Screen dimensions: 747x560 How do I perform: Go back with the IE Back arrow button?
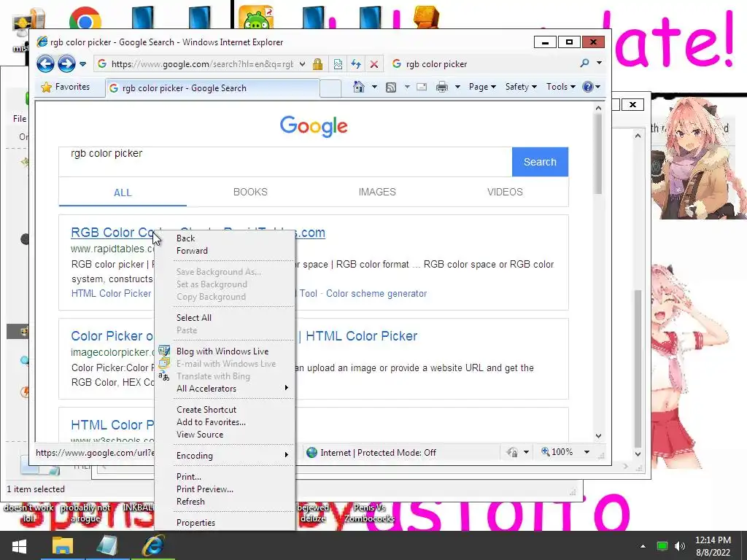click(x=45, y=64)
